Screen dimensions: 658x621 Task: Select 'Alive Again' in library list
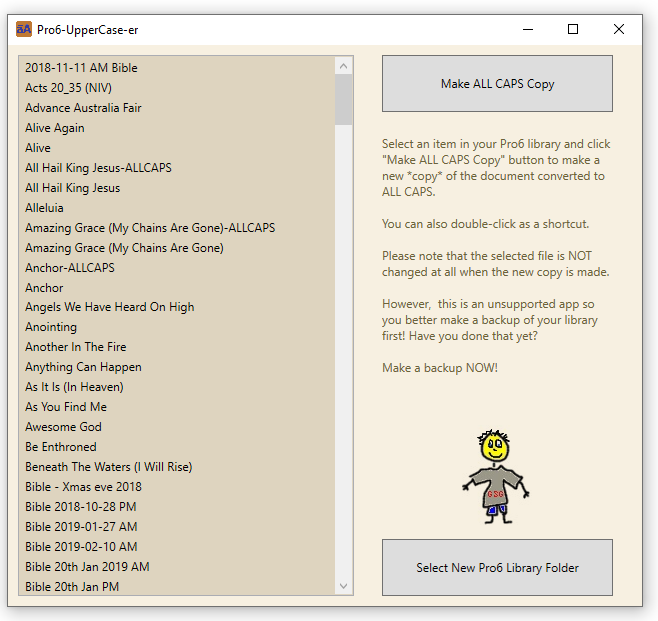point(177,128)
